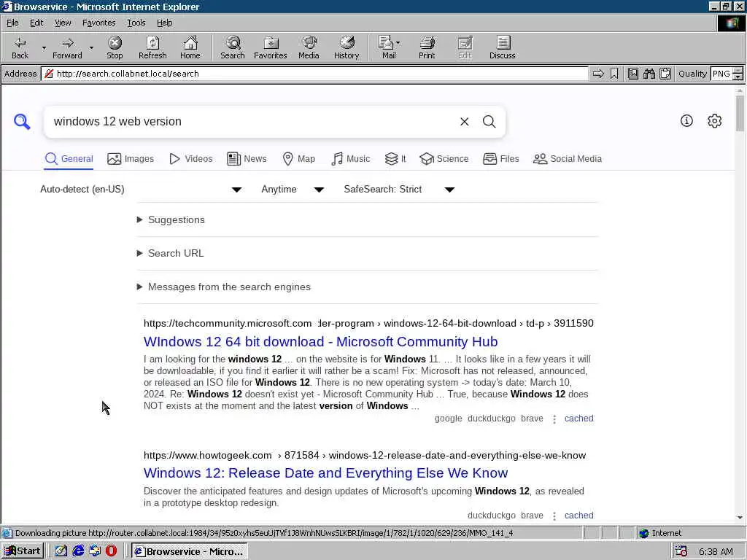Click the blue SearXNG magnifier logo
Screen dimensions: 747x560
(22, 122)
